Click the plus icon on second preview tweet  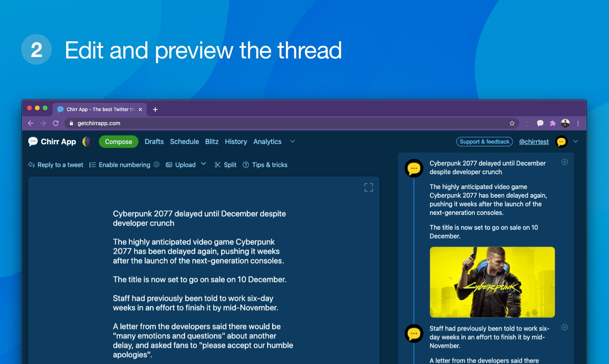tap(564, 328)
